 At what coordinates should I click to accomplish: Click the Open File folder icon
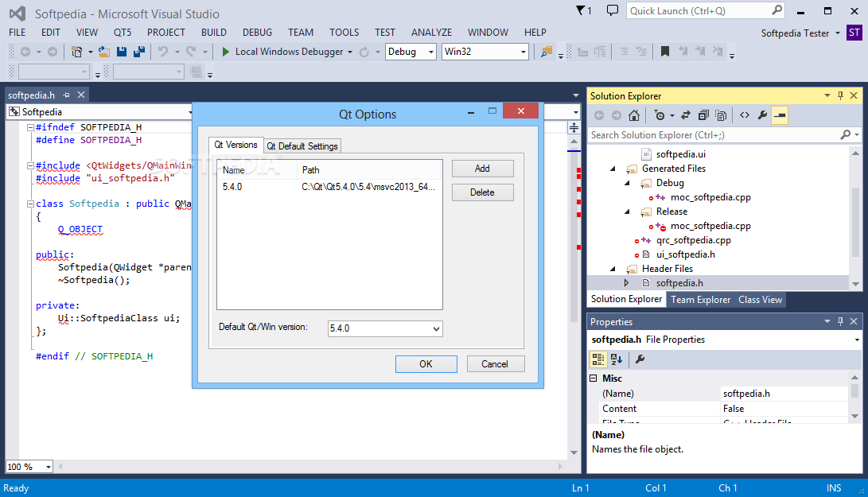(103, 52)
